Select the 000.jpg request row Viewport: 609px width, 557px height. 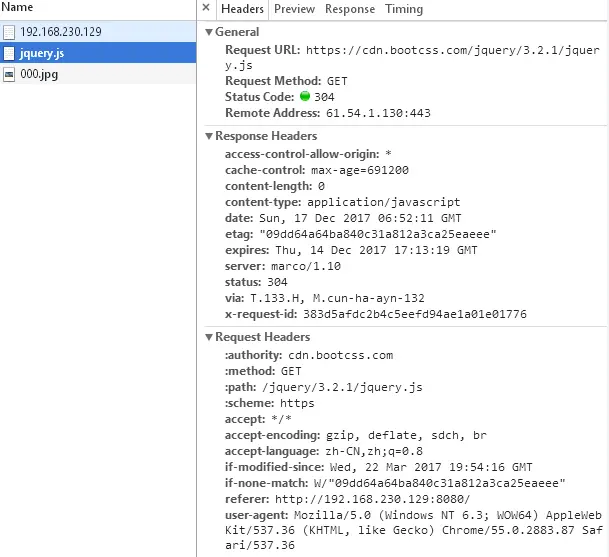coord(98,74)
